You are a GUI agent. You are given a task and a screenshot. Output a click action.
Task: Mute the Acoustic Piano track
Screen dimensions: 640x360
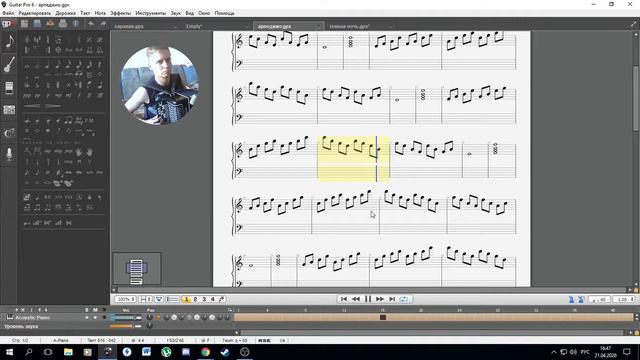coord(95,318)
